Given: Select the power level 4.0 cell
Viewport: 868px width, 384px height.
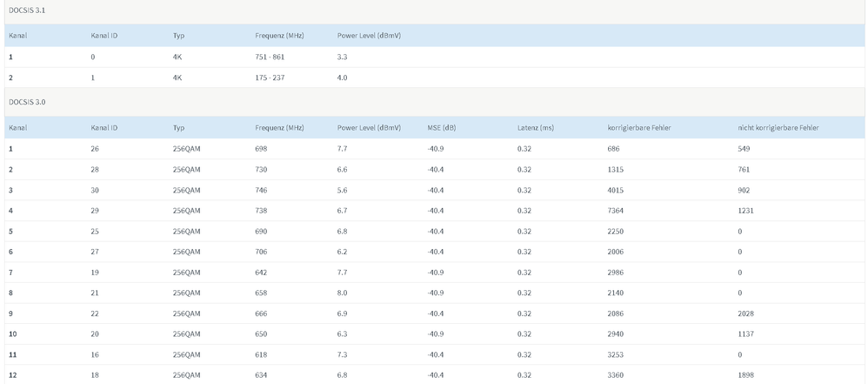Looking at the screenshot, I should [343, 77].
